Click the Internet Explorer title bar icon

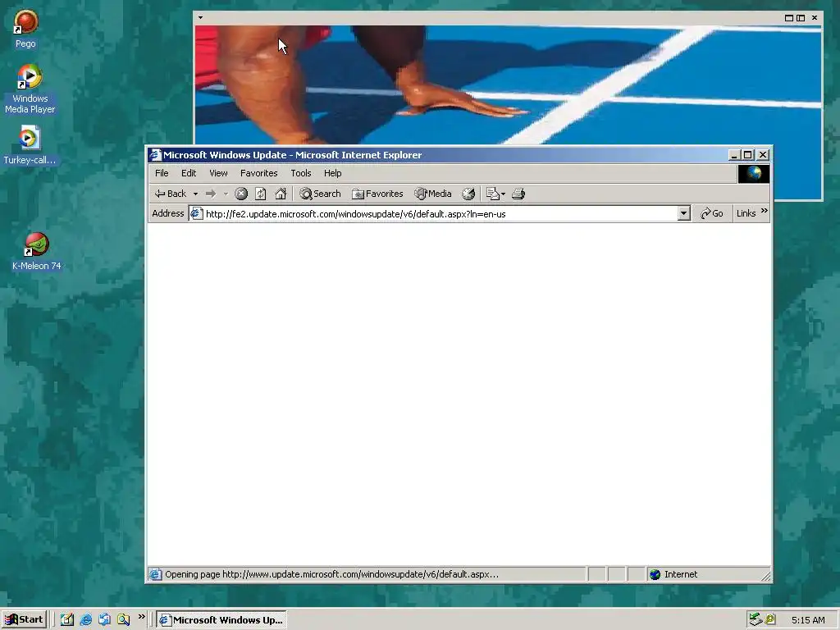click(x=155, y=155)
